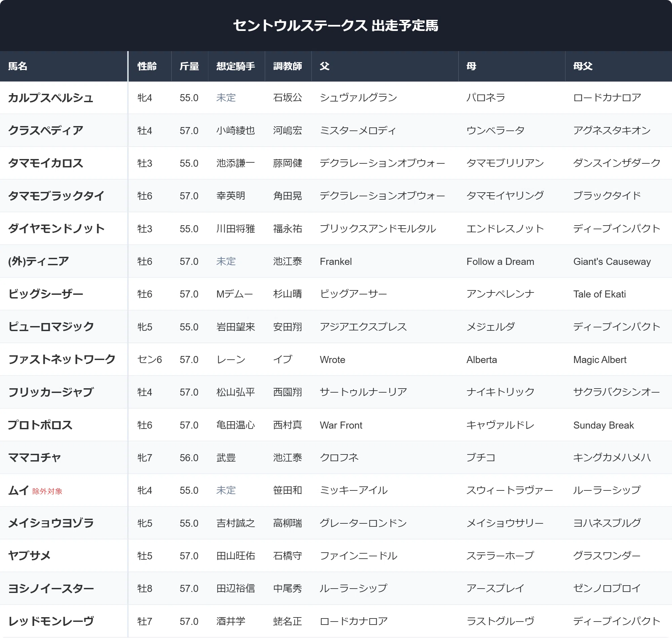The width and height of the screenshot is (672, 638).
Task: Select horse name ママコチャ
Action: click(x=35, y=458)
